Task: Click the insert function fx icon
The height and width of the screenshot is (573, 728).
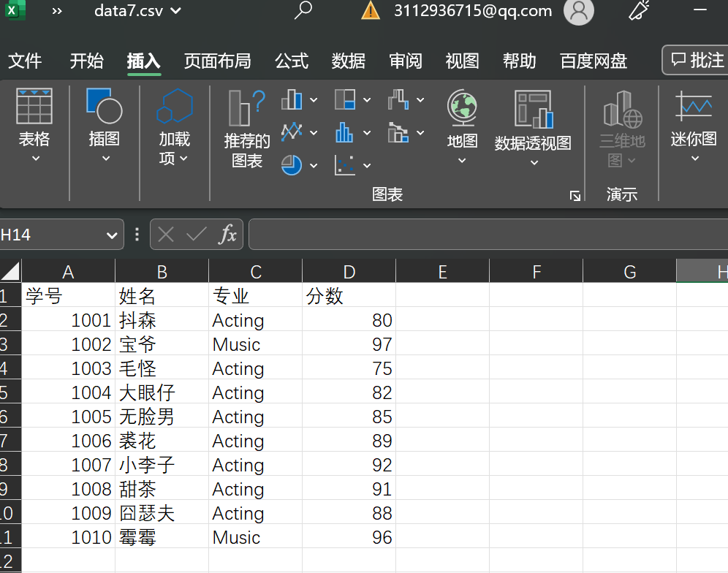Action: 227,234
